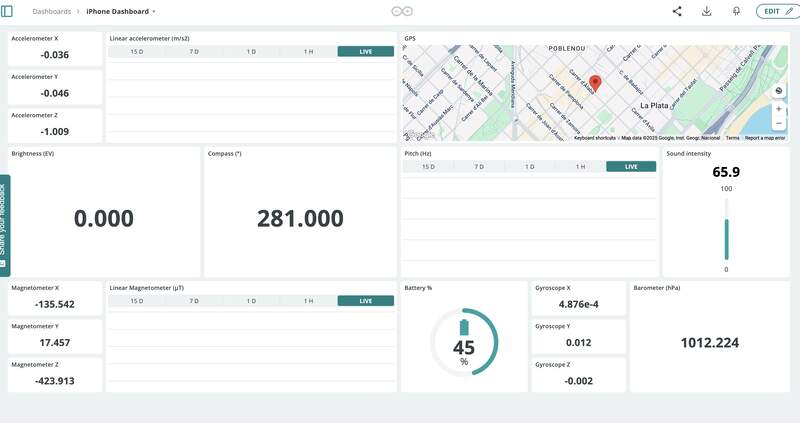800x423 pixels.
Task: Download dashboard data with download icon
Action: [707, 11]
